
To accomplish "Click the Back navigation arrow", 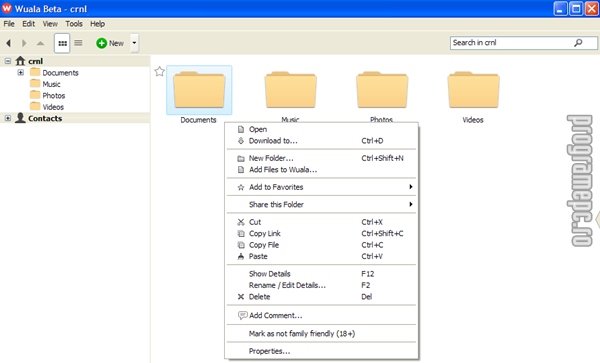I will click(8, 43).
